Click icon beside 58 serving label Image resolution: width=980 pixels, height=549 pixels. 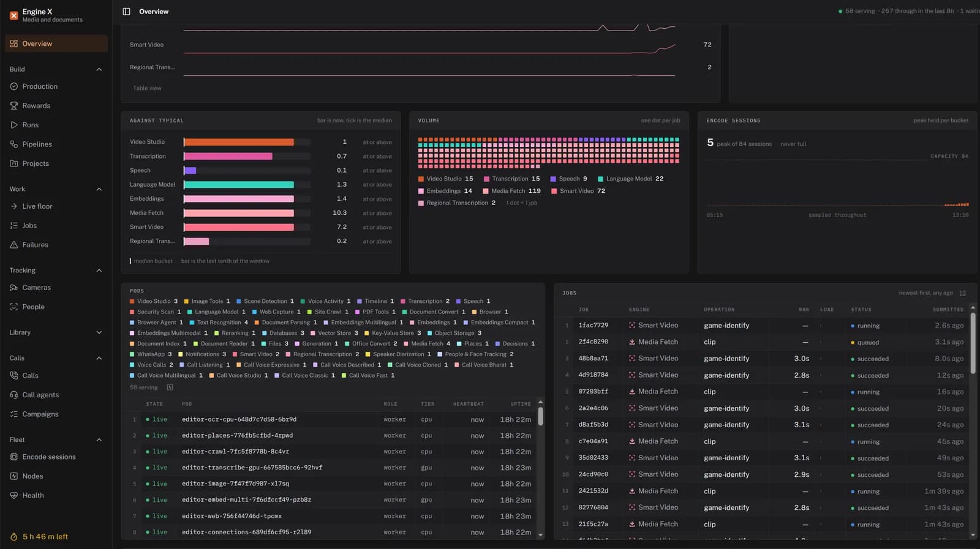(170, 387)
